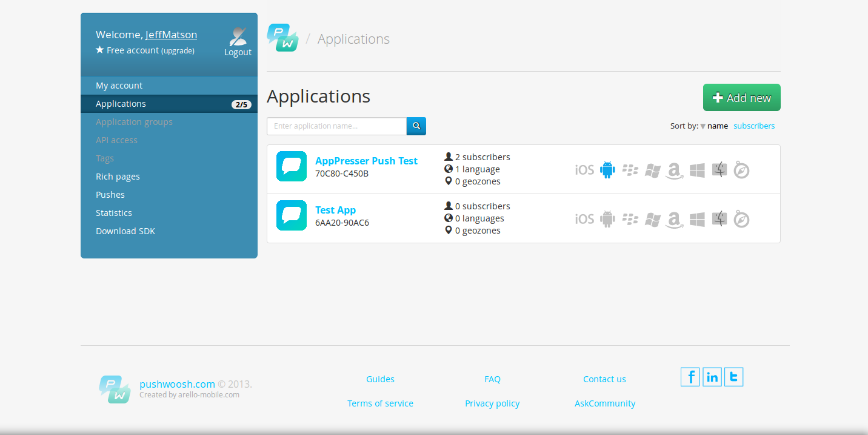The image size is (868, 435).
Task: Click the BlackBerry icon in Test App row
Action: (630, 219)
